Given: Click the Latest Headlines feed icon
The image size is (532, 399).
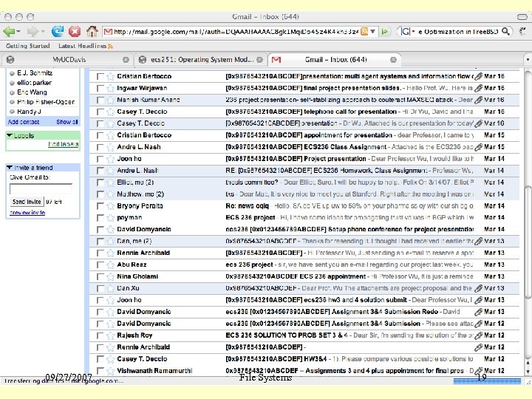Looking at the screenshot, I should point(110,46).
